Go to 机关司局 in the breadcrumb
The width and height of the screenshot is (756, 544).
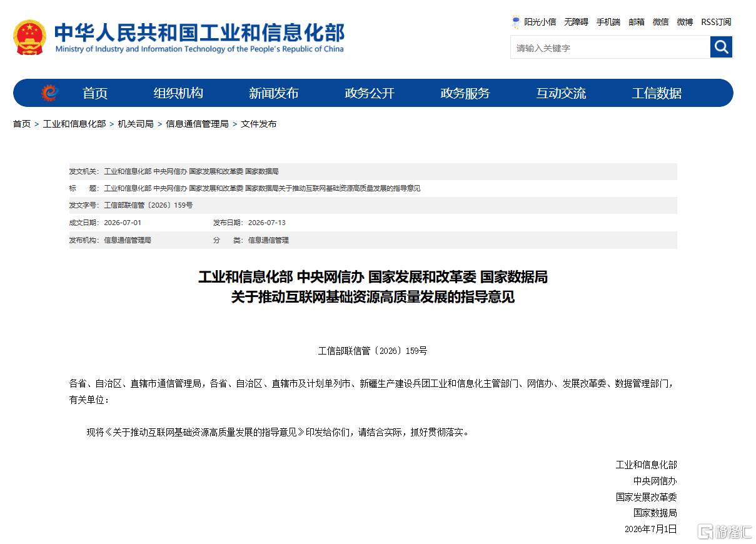point(136,124)
